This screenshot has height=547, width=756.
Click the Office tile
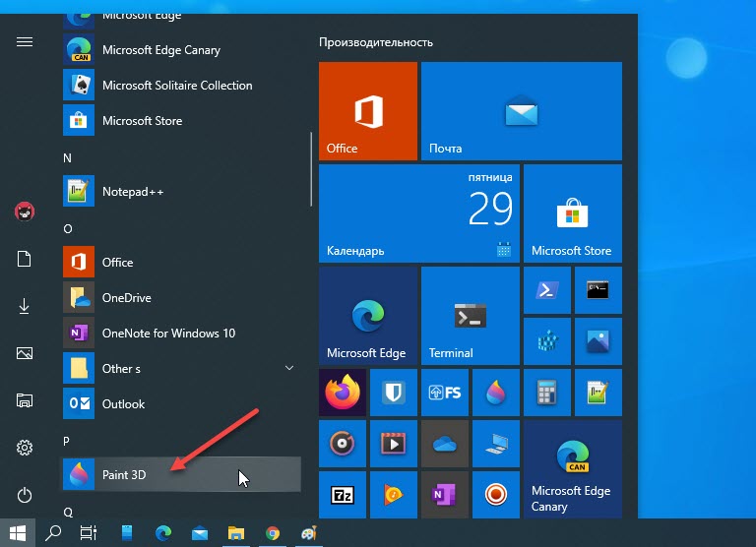click(x=368, y=111)
